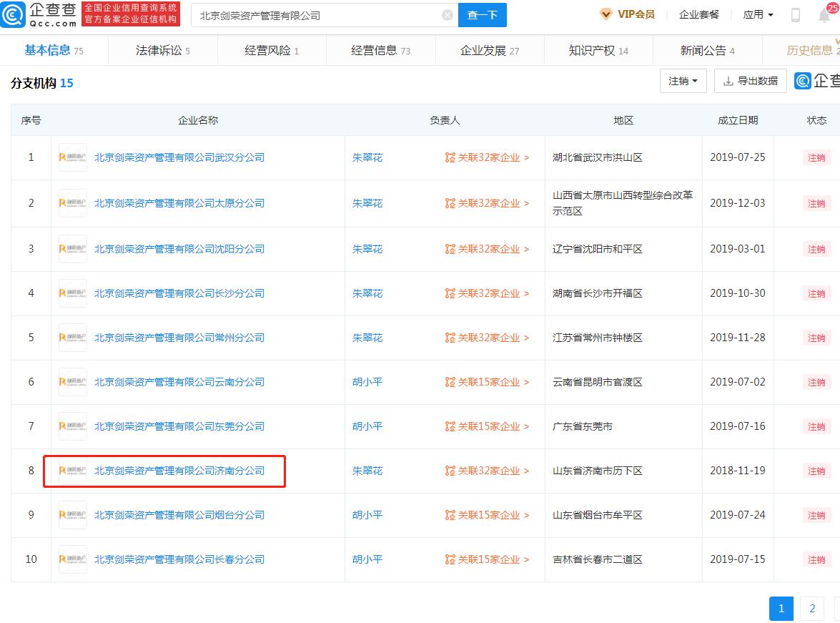840x623 pixels.
Task: Click the 成立日期 column header
Action: click(x=738, y=120)
